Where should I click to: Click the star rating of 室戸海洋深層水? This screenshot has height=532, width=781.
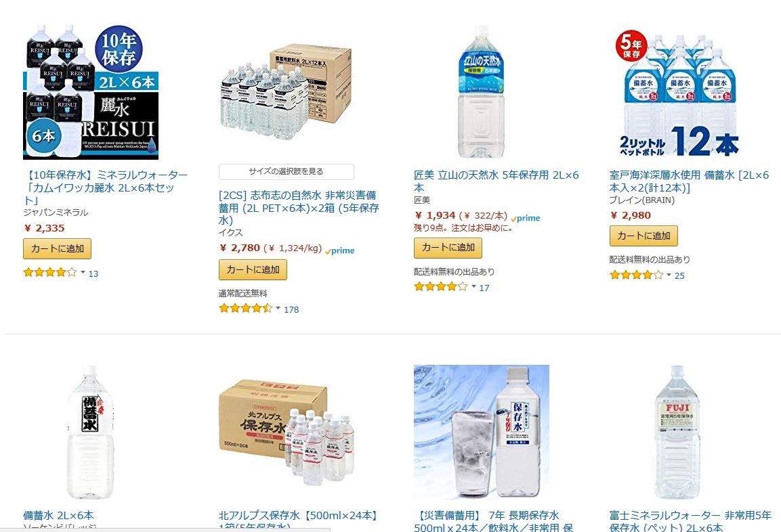(637, 275)
